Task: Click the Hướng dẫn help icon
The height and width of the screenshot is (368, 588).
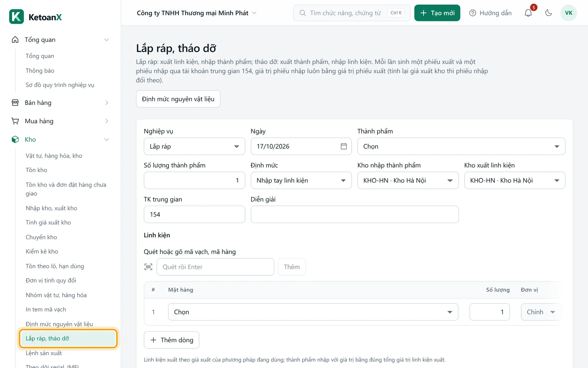Action: tap(473, 13)
